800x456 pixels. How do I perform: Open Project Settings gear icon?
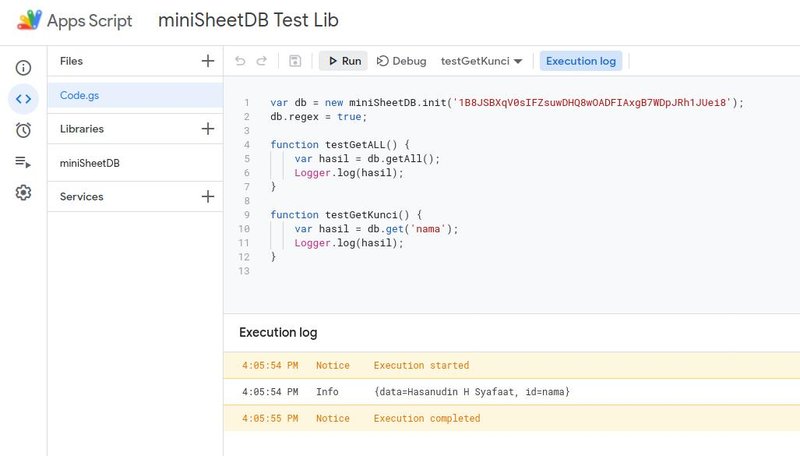[x=23, y=192]
